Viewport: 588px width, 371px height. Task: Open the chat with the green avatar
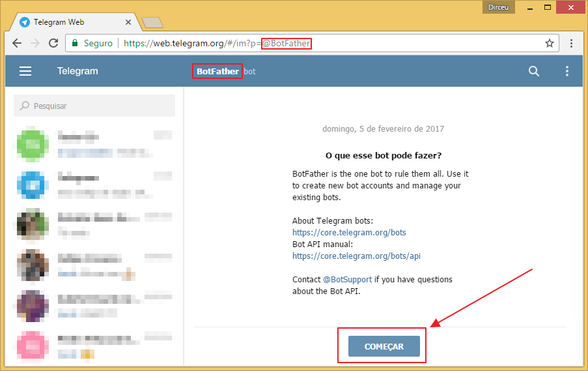coord(94,144)
